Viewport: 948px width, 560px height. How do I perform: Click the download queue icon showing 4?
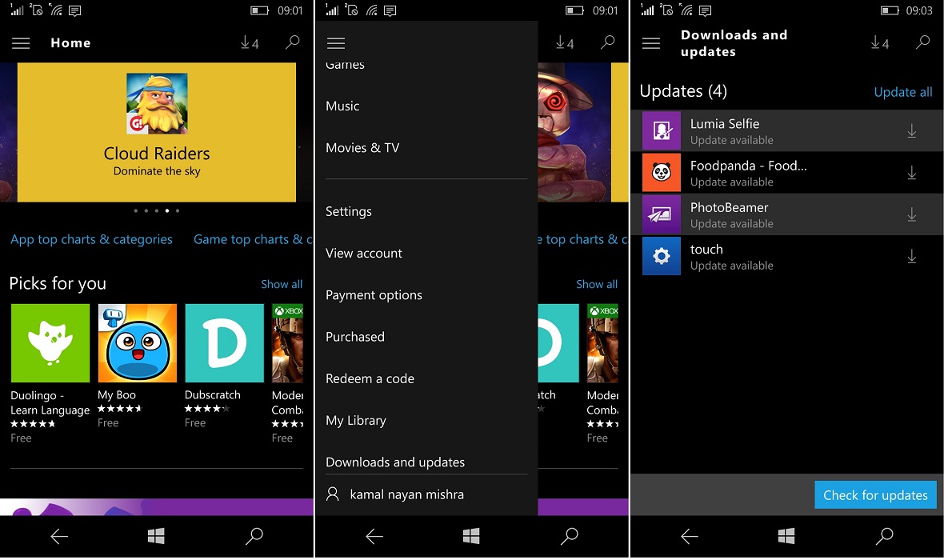click(x=249, y=42)
